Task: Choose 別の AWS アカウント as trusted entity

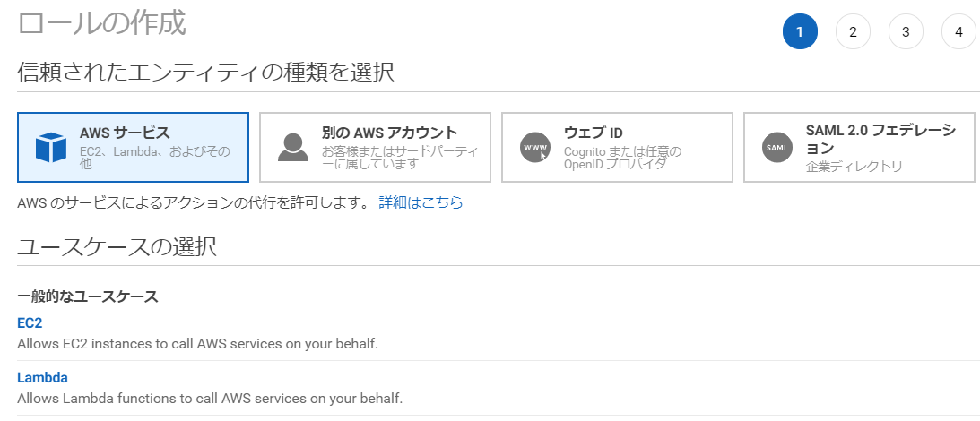Action: click(x=390, y=133)
